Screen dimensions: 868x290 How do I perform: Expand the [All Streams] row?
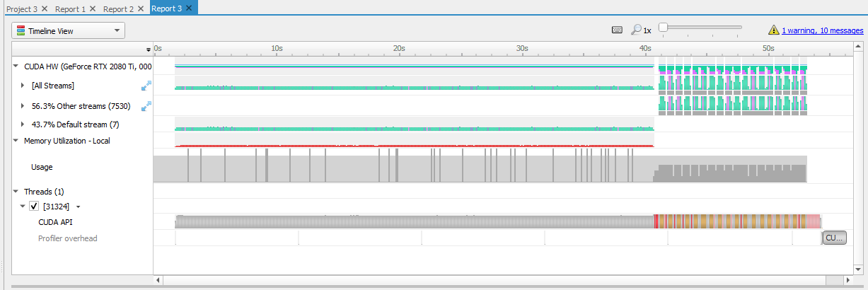23,86
